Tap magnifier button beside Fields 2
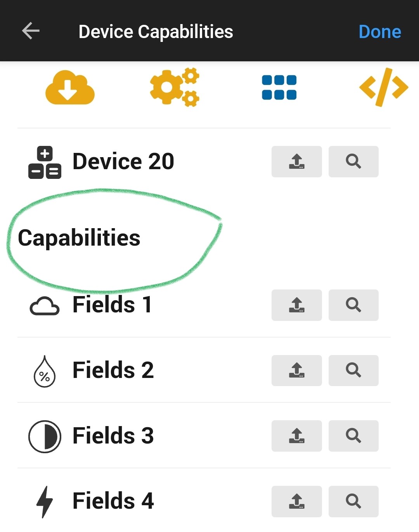Screen dimensions: 419x532 click(353, 370)
